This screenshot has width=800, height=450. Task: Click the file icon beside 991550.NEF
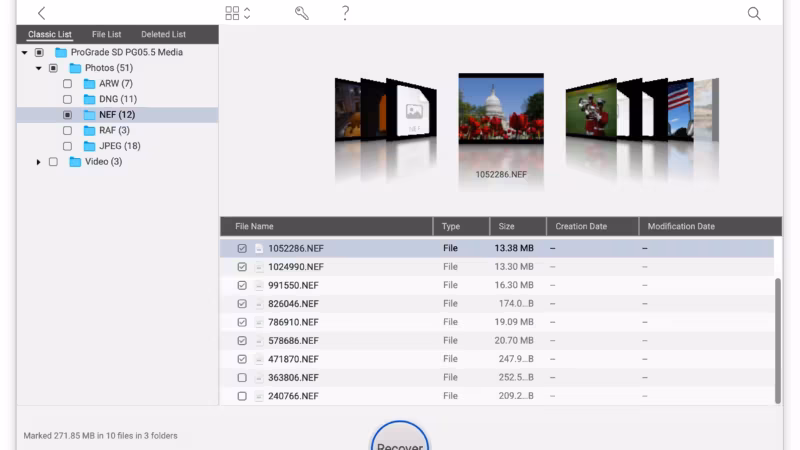coord(259,285)
